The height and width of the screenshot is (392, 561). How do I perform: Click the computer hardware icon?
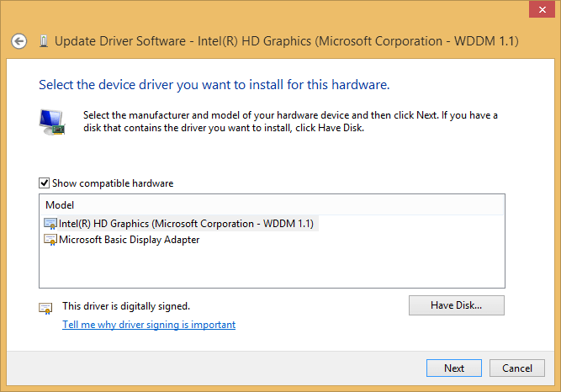click(x=52, y=122)
